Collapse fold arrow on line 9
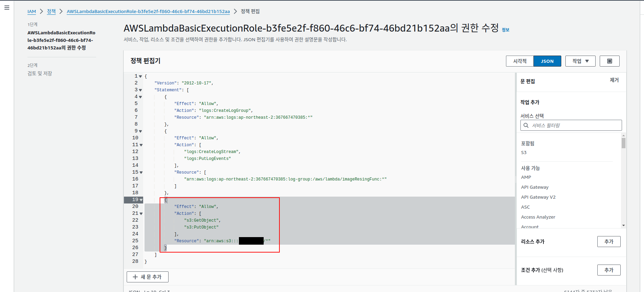644x292 pixels. [x=140, y=131]
